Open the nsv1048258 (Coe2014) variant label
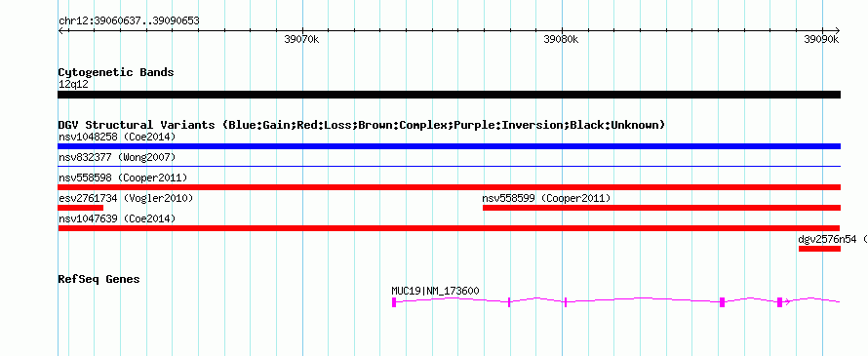The width and height of the screenshot is (868, 356). [x=117, y=137]
